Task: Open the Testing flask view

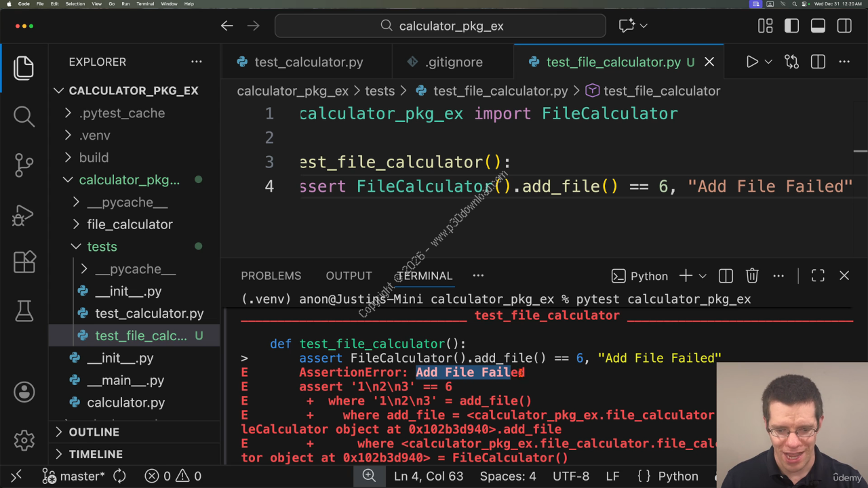Action: point(24,311)
